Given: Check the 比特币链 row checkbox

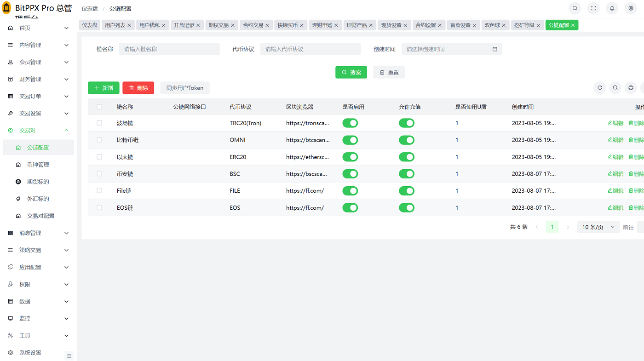Looking at the screenshot, I should point(99,140).
